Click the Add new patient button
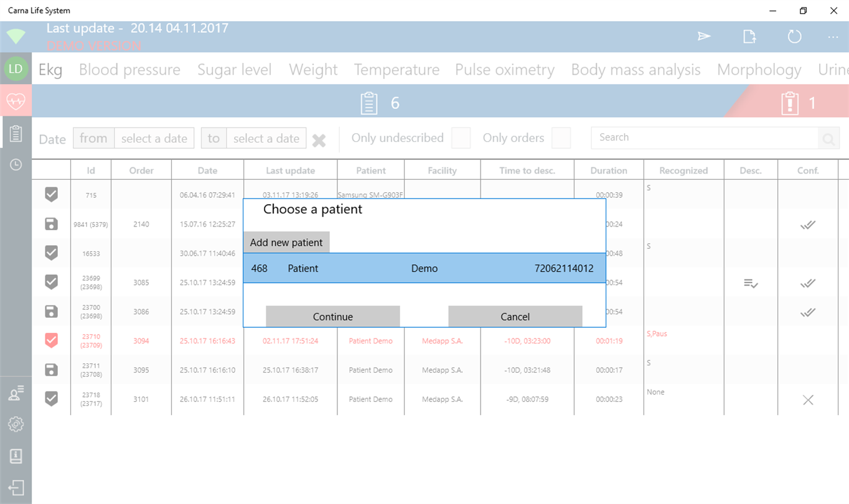 (286, 242)
